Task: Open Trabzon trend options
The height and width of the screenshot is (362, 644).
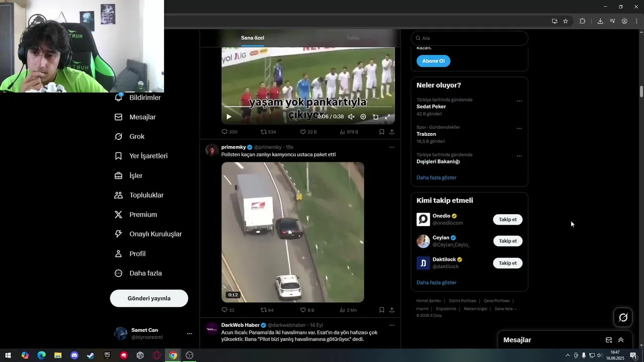Action: point(519,129)
